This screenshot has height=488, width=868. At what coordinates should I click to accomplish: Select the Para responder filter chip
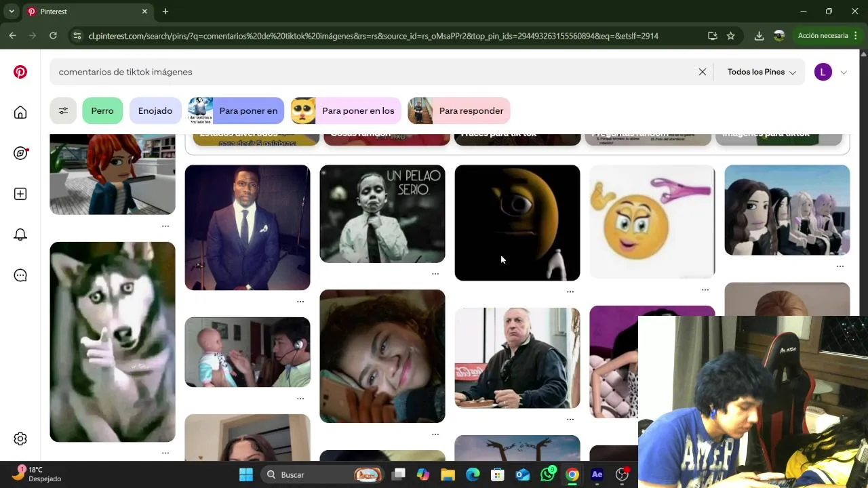(x=459, y=110)
